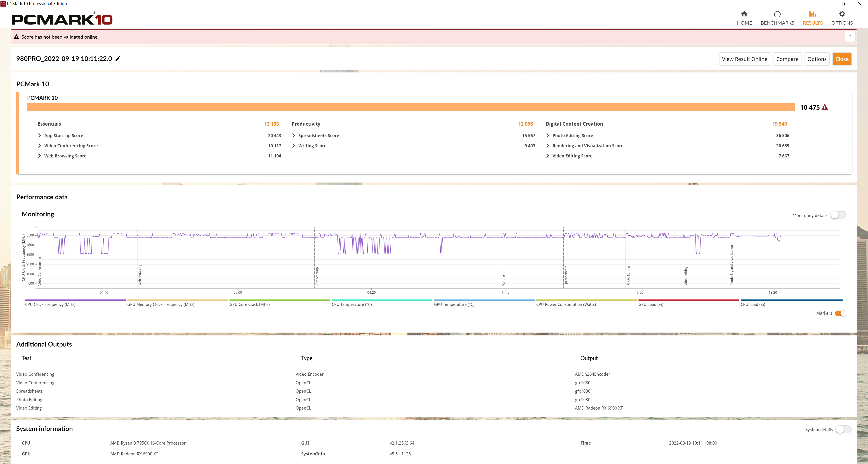
Task: Select GPU Temperature legend swatch
Action: 484,300
